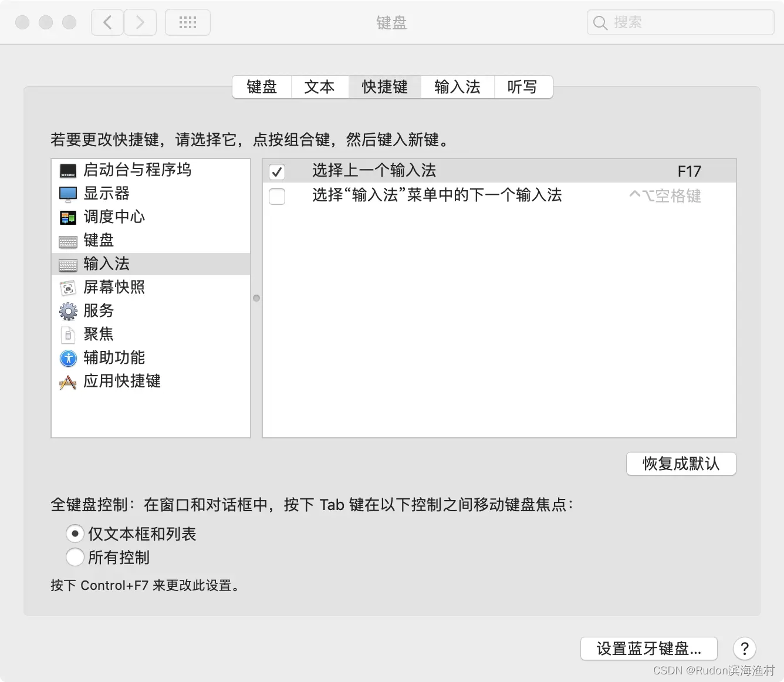Click the 键盘 keyboard icon in the category list
The height and width of the screenshot is (682, 784).
tap(68, 241)
